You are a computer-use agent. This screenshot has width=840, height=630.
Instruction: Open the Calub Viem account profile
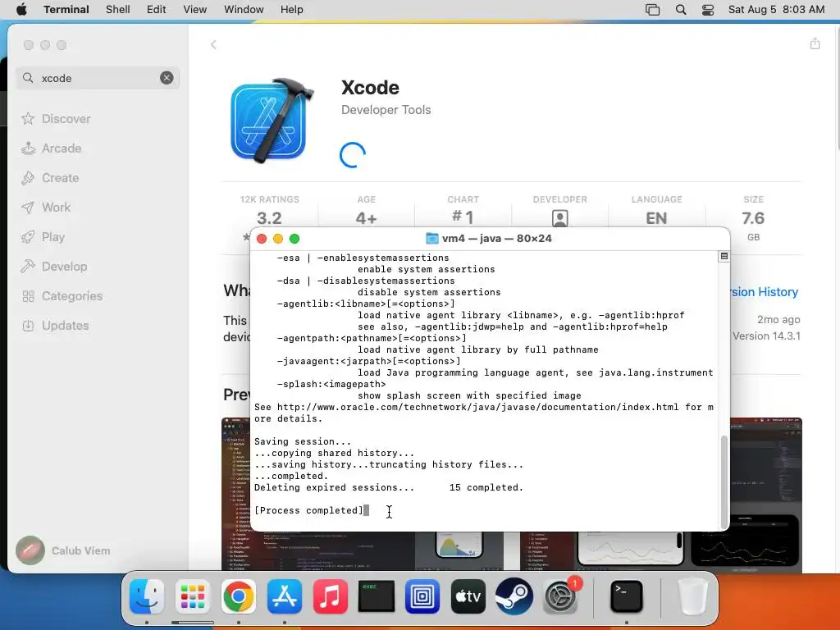[x=63, y=550]
